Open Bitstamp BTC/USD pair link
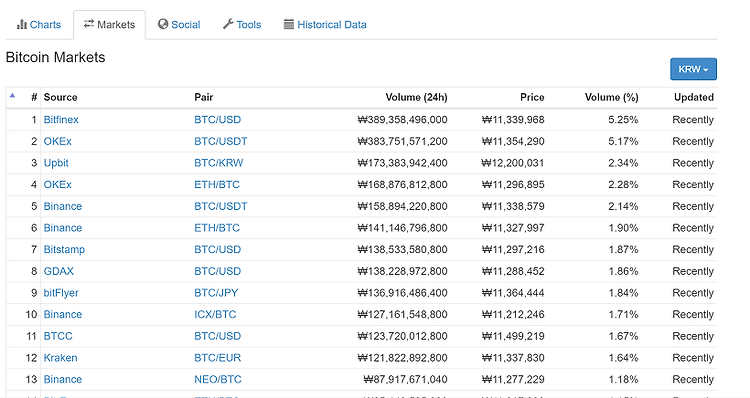 coord(217,249)
